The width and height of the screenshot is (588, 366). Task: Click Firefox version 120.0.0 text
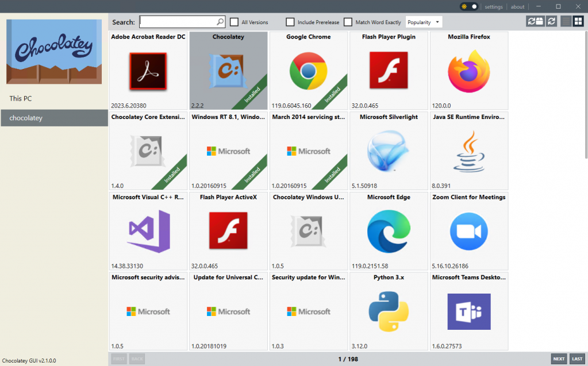(441, 106)
